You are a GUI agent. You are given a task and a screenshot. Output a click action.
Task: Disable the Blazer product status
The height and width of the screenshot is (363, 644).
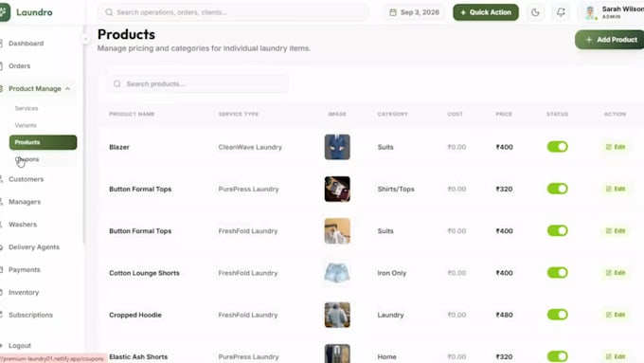pyautogui.click(x=557, y=147)
